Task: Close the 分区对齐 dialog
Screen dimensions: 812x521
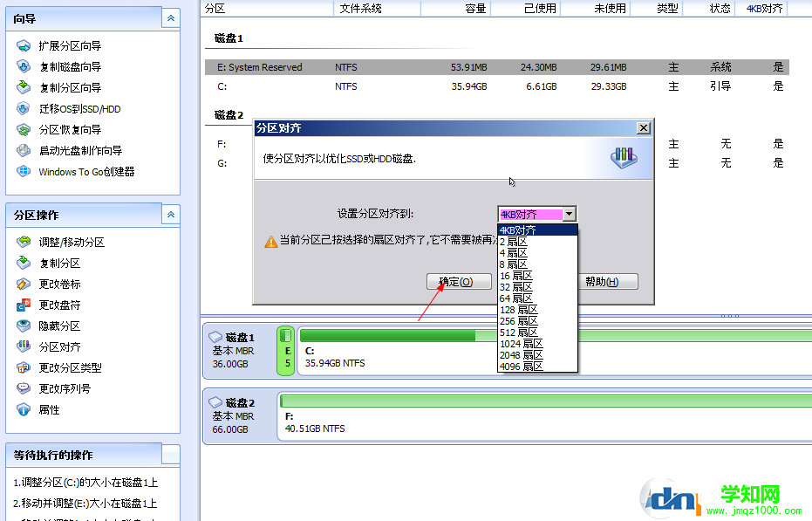Action: (643, 128)
